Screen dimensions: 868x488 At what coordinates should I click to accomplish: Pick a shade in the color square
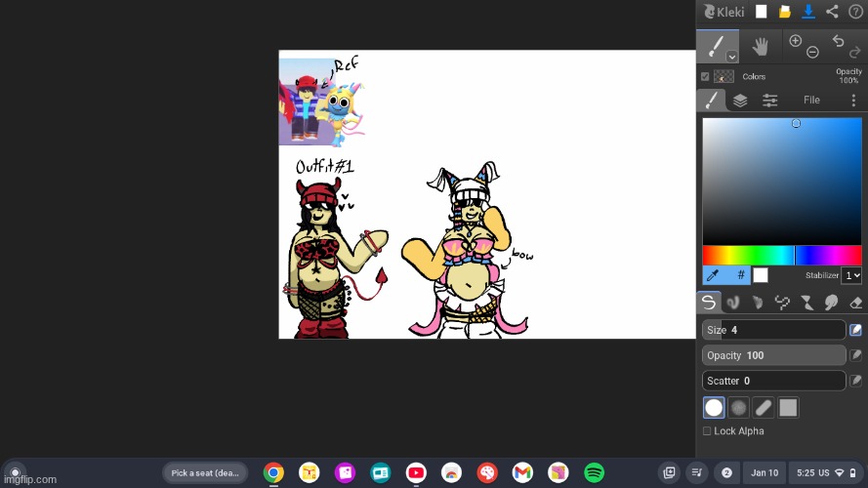782,181
